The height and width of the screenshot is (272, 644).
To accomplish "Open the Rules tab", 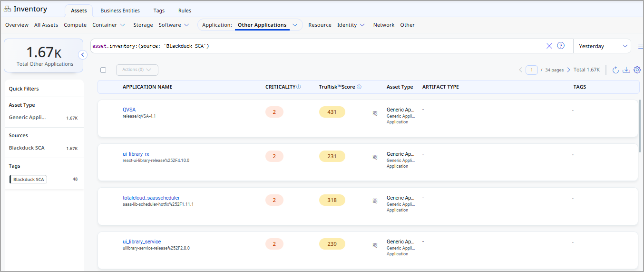I will pyautogui.click(x=185, y=10).
